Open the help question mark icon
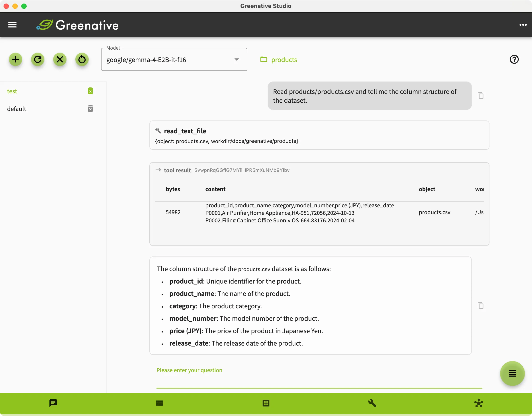The image size is (532, 416). click(x=514, y=59)
